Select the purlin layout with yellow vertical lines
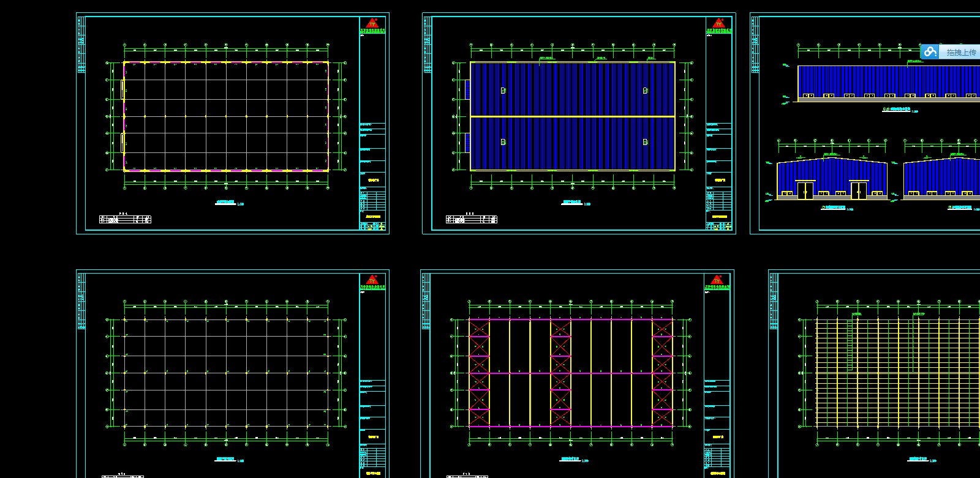 pyautogui.click(x=898, y=373)
